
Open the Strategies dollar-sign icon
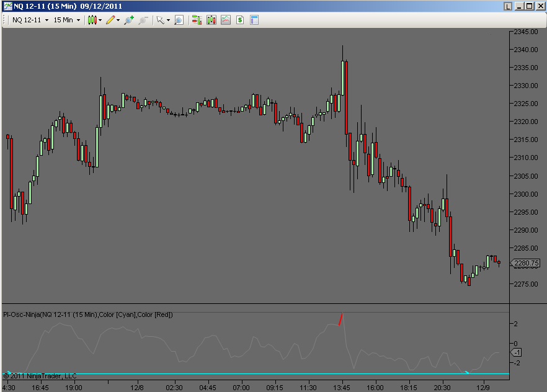pyautogui.click(x=239, y=19)
